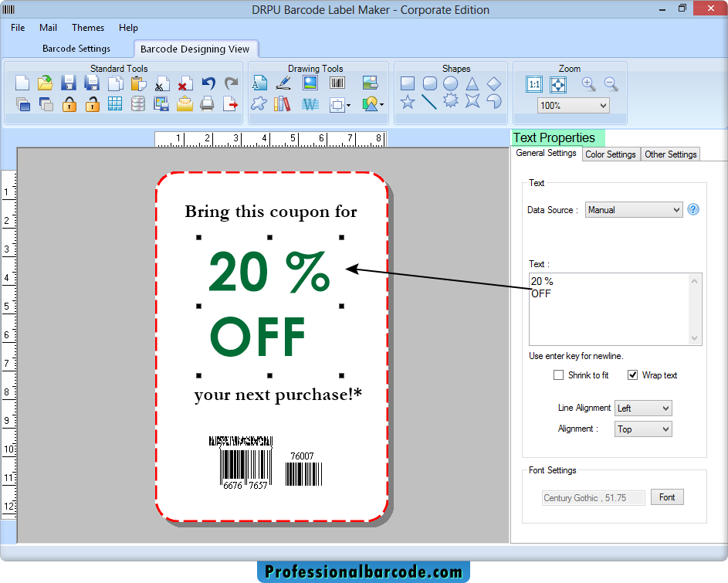Change Line Alignment from Left dropdown

pos(642,408)
